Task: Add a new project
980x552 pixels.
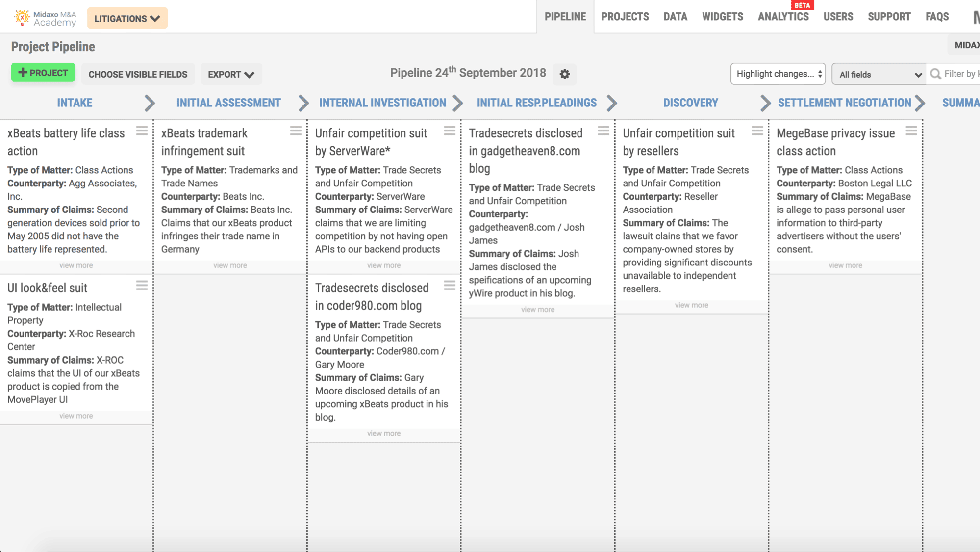Action: 43,73
